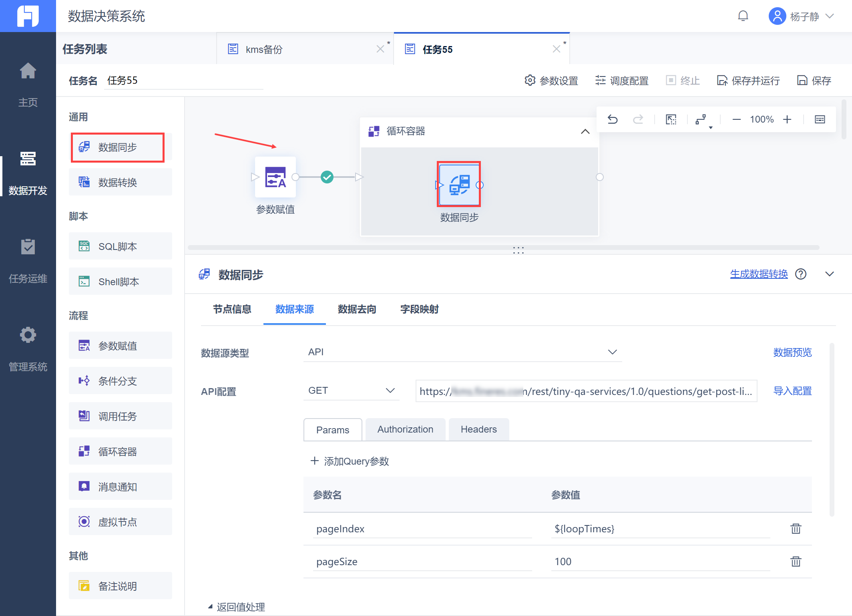Click the undo arrow in canvas toolbar
This screenshot has height=616, width=852.
(x=612, y=119)
